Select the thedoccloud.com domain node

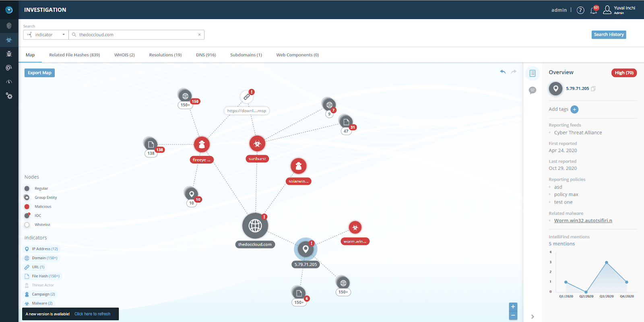[255, 226]
